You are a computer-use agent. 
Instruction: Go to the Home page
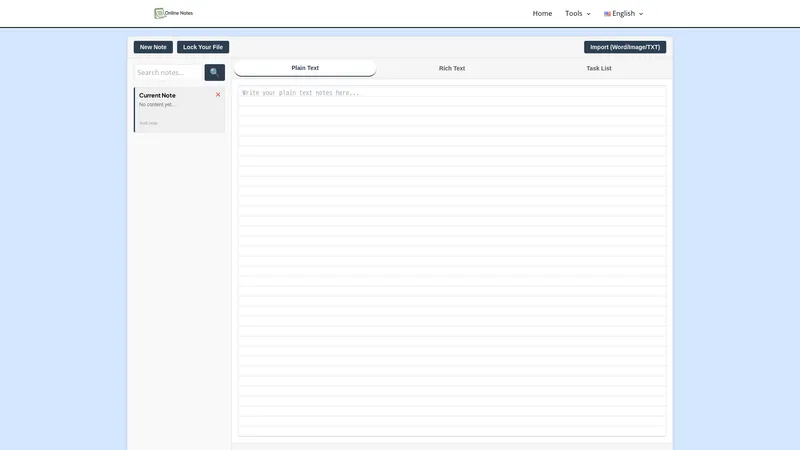[542, 13]
